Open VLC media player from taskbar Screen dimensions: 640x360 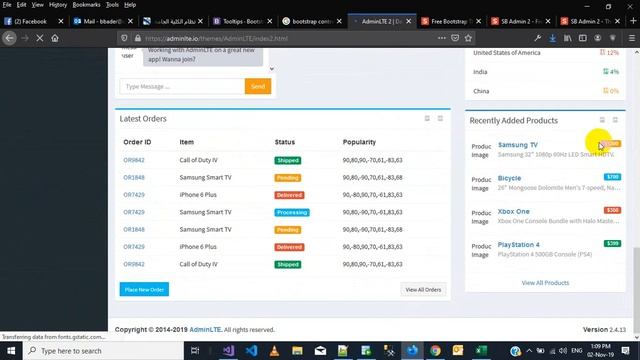[274, 351]
